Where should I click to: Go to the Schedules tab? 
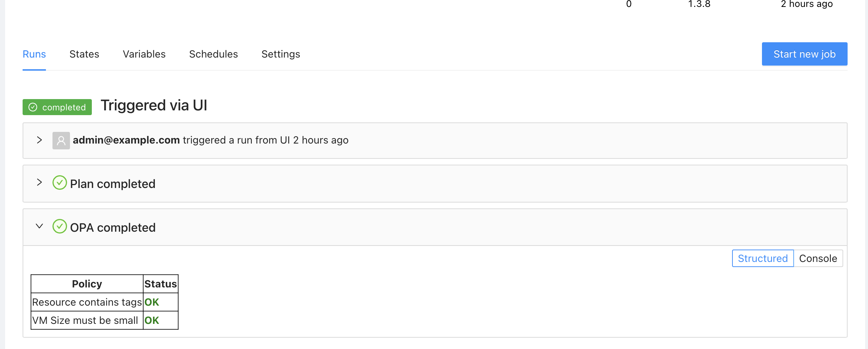coord(213,54)
